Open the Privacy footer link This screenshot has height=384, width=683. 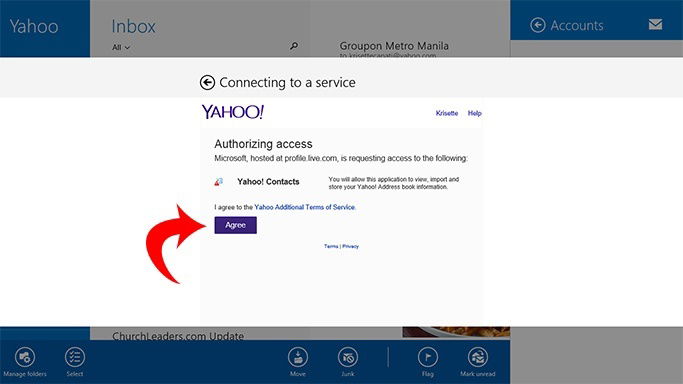click(x=351, y=246)
